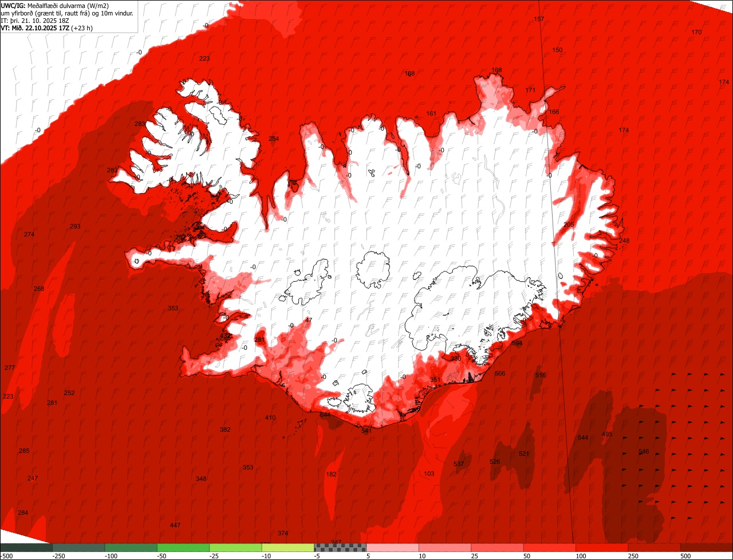This screenshot has height=560, width=733.
Task: Click the map value 254 near the northwest coast
Action: (274, 139)
